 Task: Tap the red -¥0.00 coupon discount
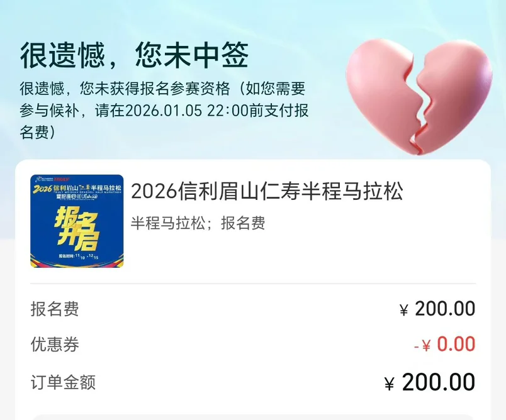pos(445,344)
